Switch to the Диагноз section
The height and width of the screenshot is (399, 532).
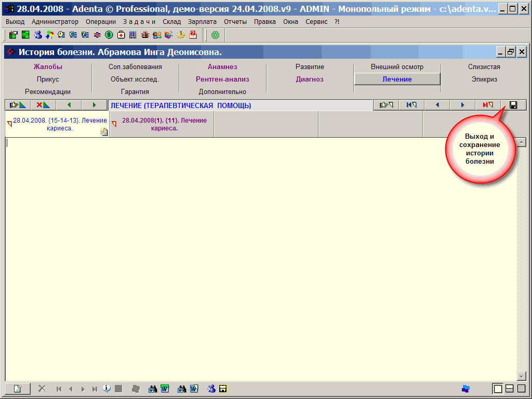310,79
